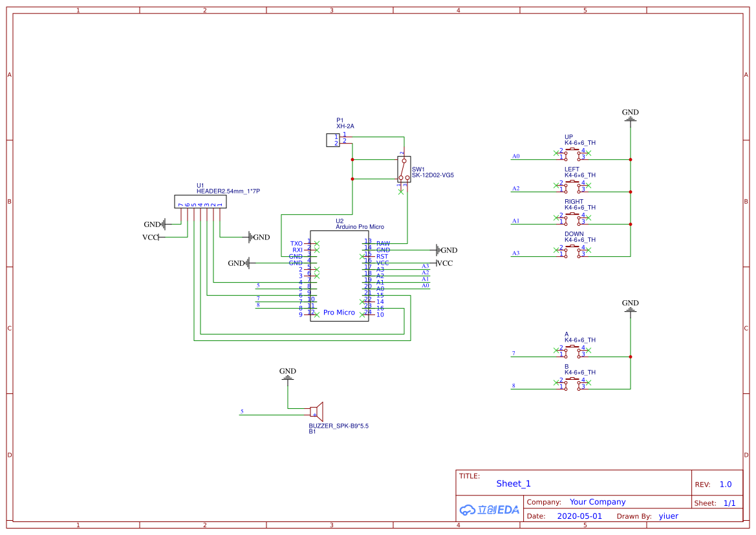The height and width of the screenshot is (535, 756).
Task: Click the U2 Arduino Pro Micro body
Action: pos(340,276)
